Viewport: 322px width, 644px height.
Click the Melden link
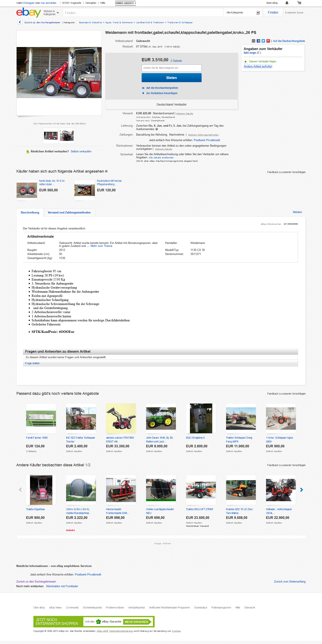(297, 212)
